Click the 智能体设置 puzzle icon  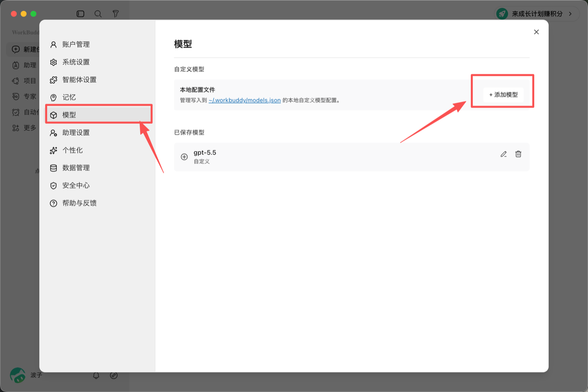pyautogui.click(x=54, y=80)
